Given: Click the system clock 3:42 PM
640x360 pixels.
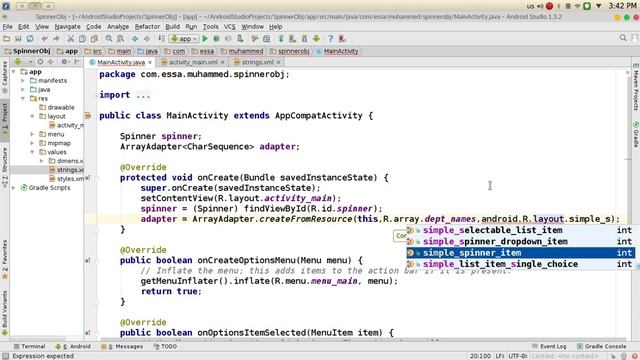Looking at the screenshot, I should [x=622, y=6].
